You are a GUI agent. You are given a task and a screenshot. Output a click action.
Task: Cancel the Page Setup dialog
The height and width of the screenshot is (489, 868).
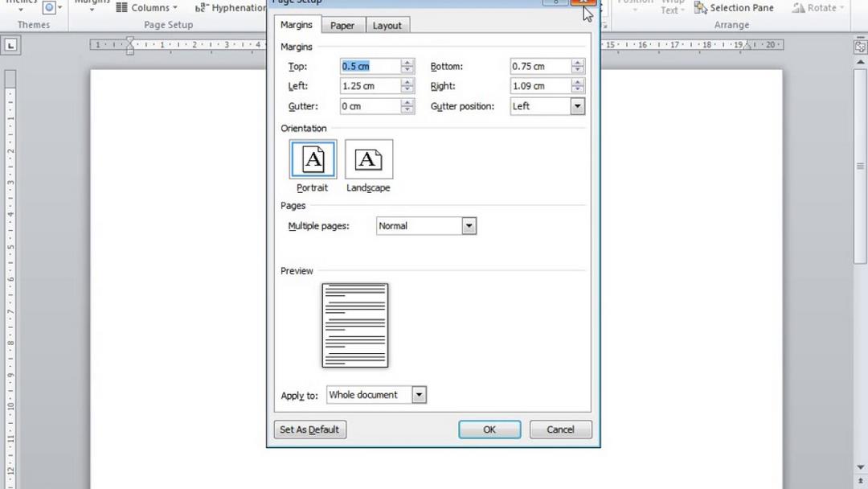pos(560,429)
